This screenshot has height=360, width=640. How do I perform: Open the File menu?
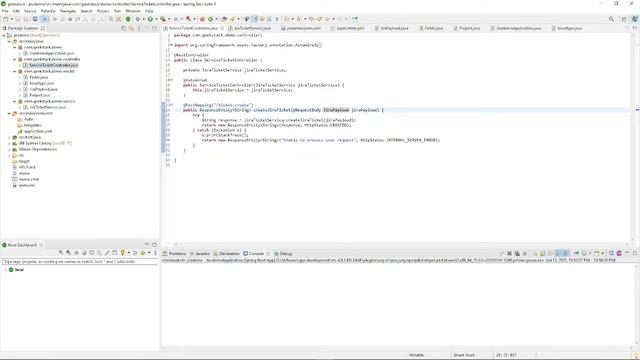pyautogui.click(x=5, y=11)
